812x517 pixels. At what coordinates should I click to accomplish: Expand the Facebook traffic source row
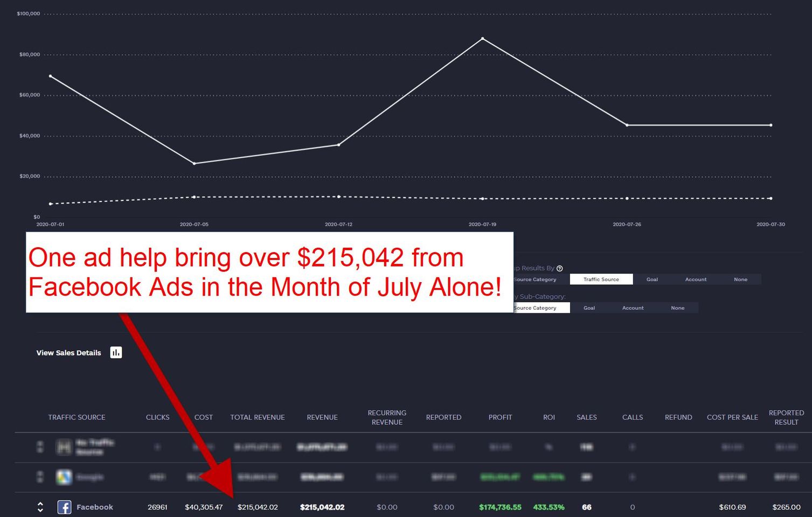pos(40,507)
